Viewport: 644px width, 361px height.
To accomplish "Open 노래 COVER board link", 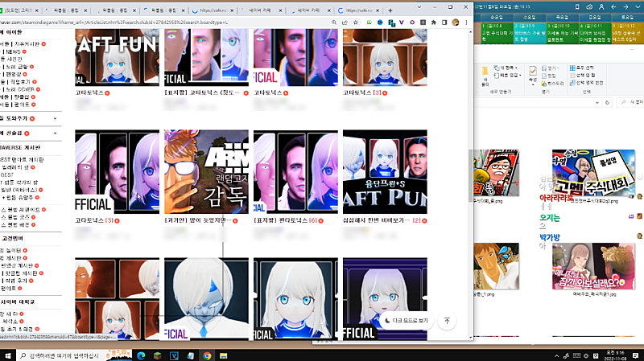I will click(x=19, y=89).
